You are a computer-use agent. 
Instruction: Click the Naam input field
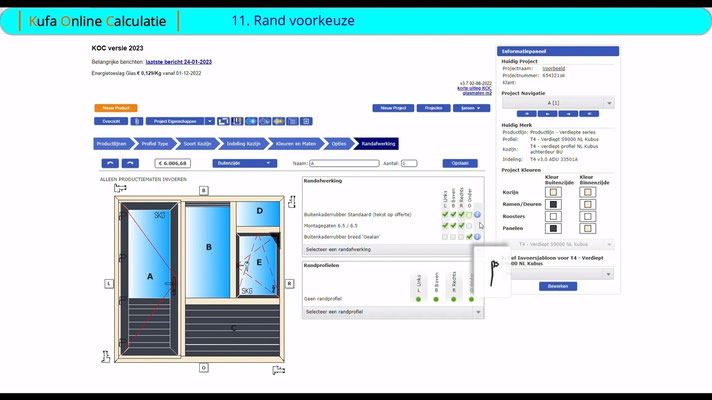pos(344,163)
